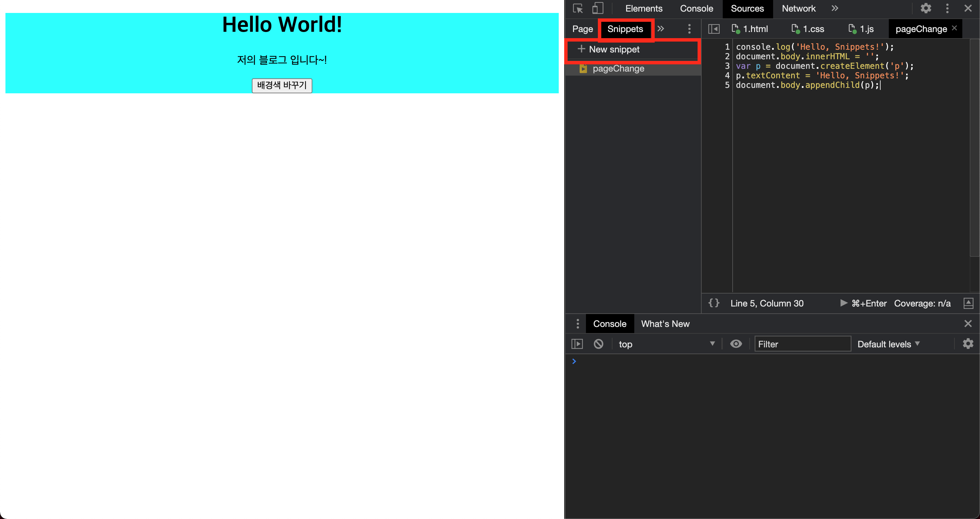980x519 pixels.
Task: Click the pretty print braces icon
Action: pos(714,303)
